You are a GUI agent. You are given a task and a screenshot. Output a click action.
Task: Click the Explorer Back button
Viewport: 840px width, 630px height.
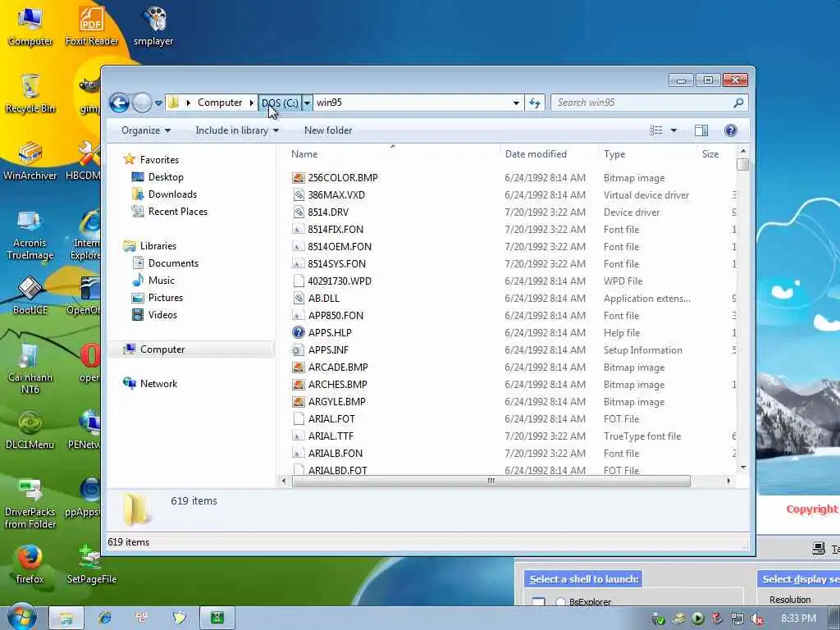click(x=119, y=103)
